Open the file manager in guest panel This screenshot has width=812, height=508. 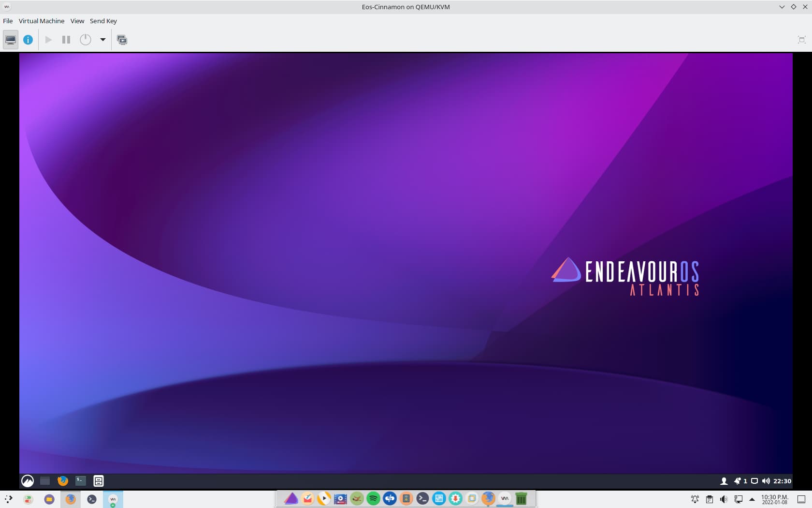click(x=99, y=481)
